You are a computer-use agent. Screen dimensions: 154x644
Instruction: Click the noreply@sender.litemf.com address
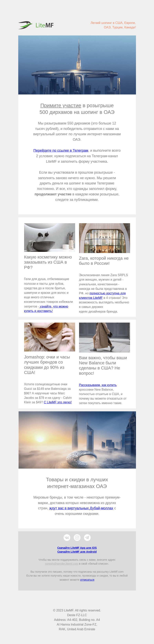point(62,564)
